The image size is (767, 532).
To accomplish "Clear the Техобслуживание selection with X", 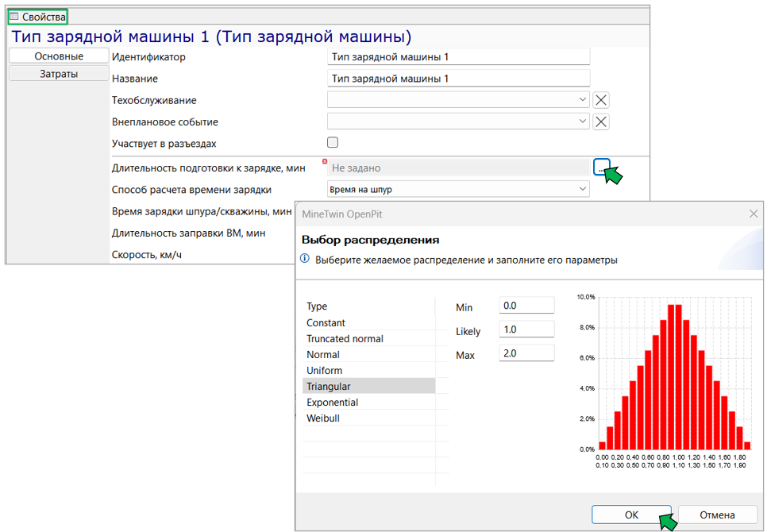I will [601, 100].
